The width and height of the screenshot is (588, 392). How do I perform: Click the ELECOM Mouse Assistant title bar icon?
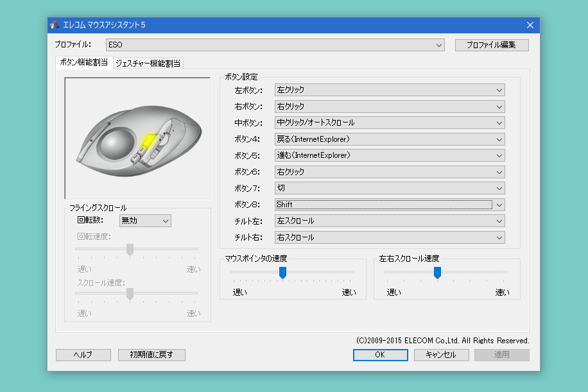pos(54,25)
